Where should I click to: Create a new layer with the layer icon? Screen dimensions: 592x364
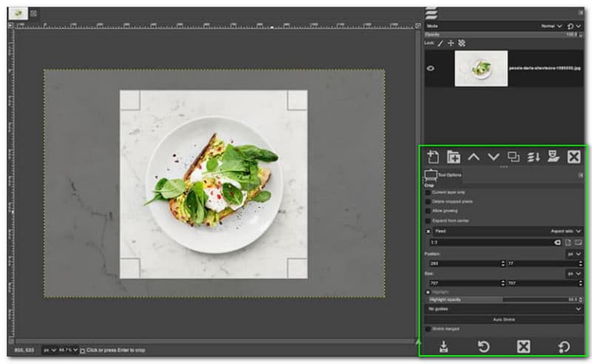tap(433, 157)
